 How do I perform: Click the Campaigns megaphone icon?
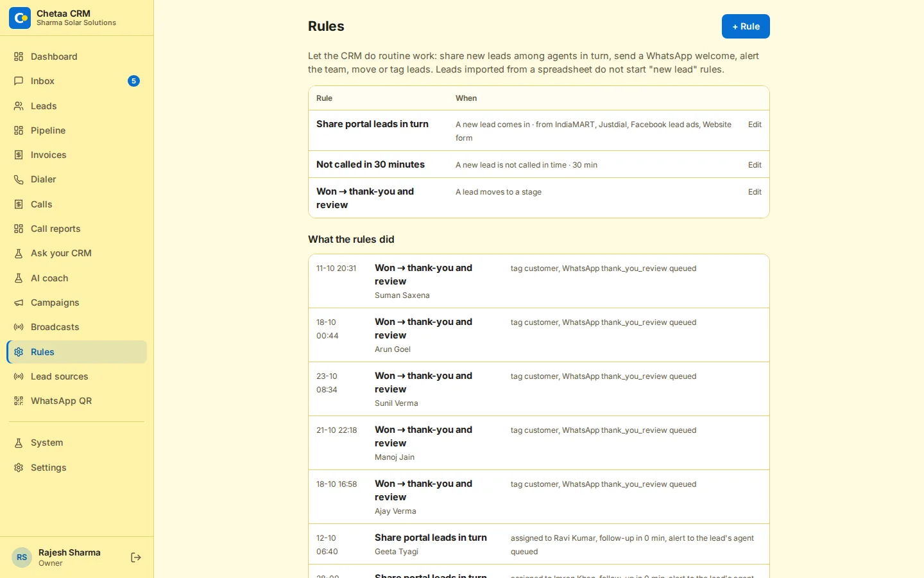click(x=19, y=302)
